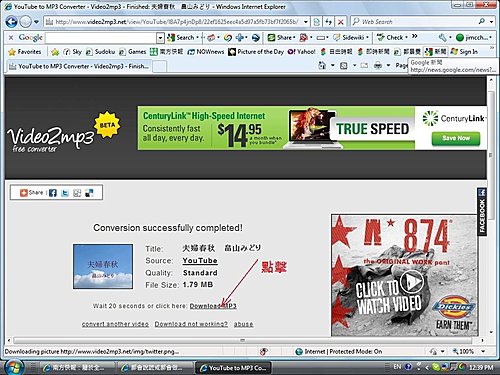Select the YouTube to MP3 Converter tab

point(79,66)
